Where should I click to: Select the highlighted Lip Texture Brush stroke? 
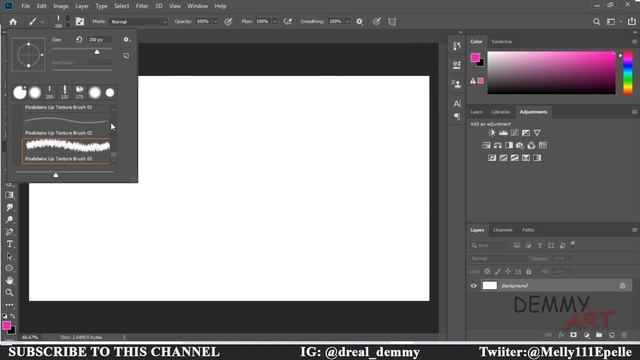tap(67, 146)
